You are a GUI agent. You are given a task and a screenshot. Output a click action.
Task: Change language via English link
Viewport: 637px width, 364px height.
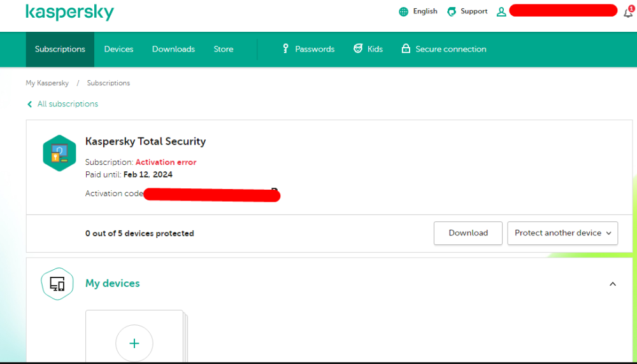[x=426, y=11]
